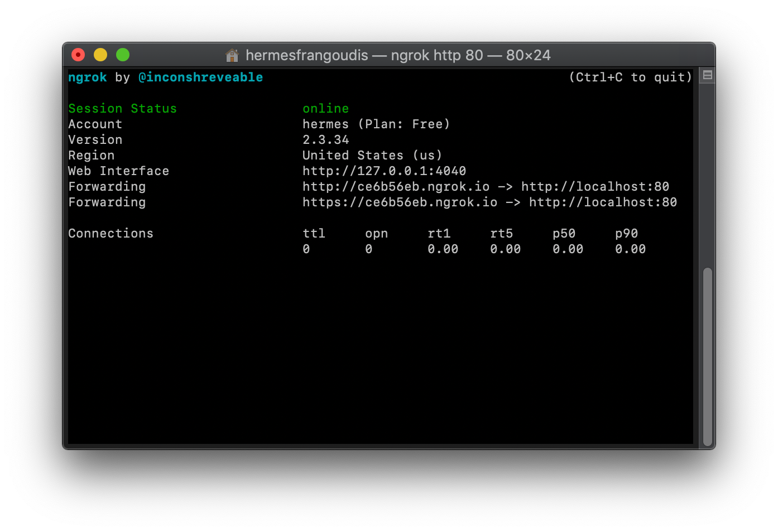Click the split pane icon below title bar
Image resolution: width=778 pixels, height=532 pixels.
(707, 75)
